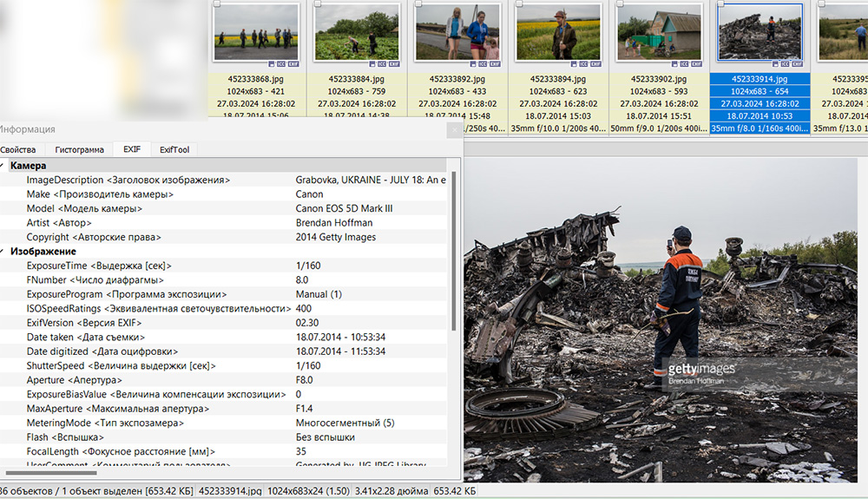
Task: Select the thumbnail image of 452333868.jpg
Action: 256,32
